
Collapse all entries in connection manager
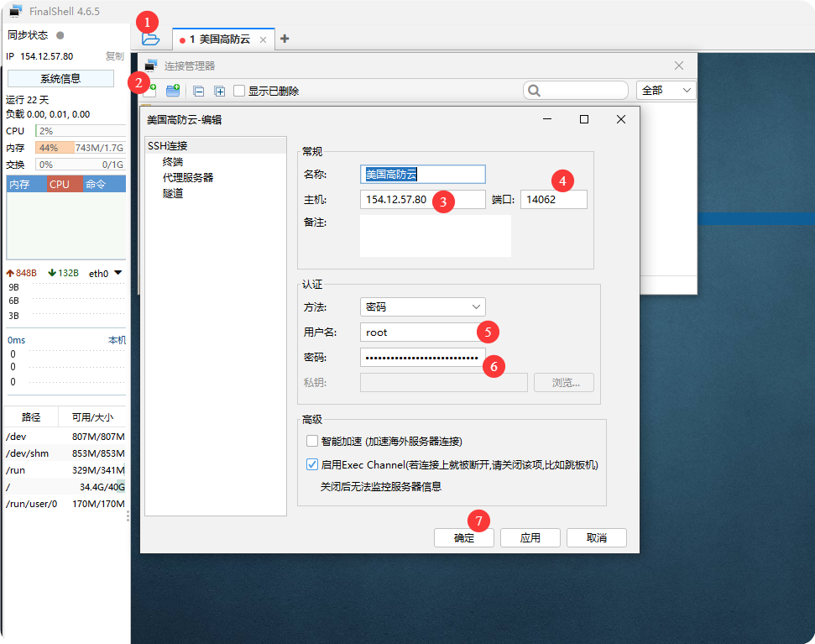[199, 92]
